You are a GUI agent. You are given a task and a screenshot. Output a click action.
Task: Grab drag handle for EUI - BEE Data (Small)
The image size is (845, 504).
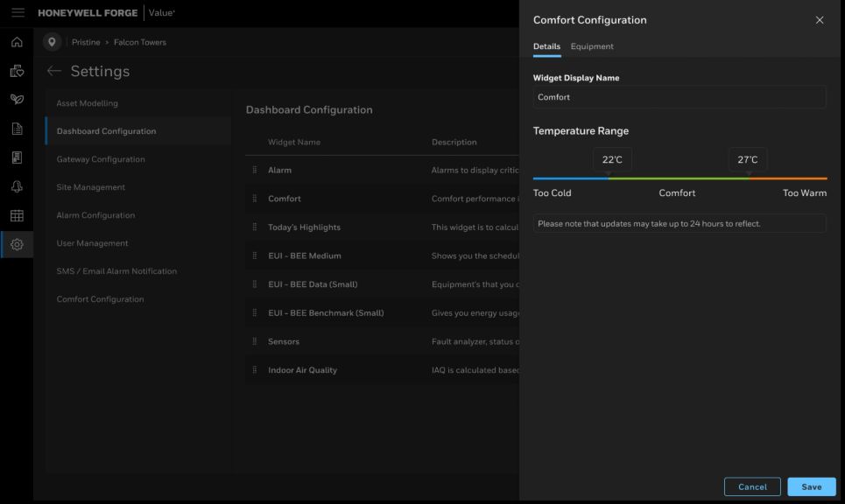254,284
